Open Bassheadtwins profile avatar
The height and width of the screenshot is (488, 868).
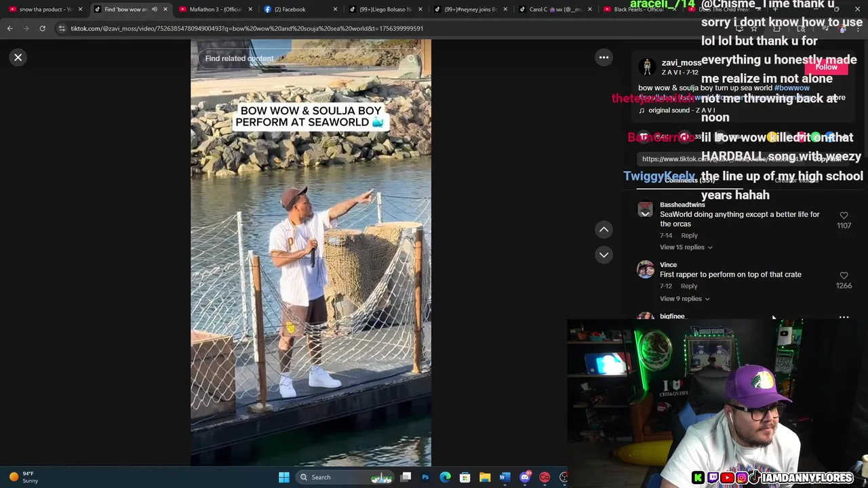point(646,209)
